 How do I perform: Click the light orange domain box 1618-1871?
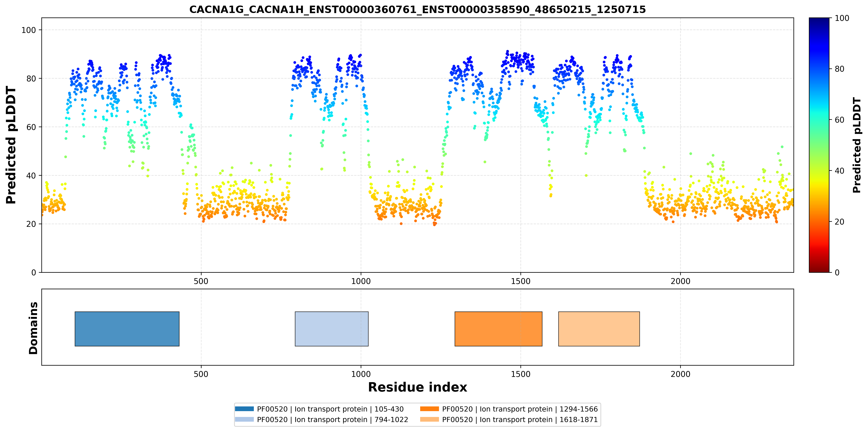(599, 329)
